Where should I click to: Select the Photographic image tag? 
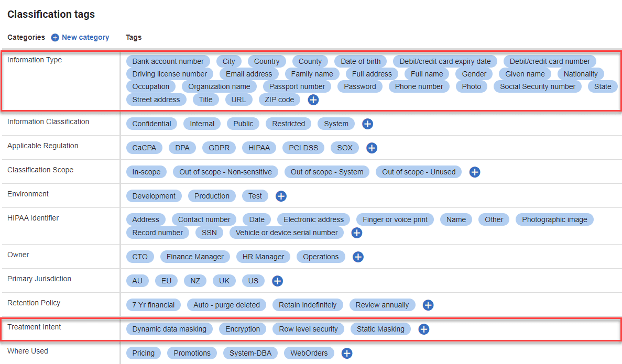(554, 219)
